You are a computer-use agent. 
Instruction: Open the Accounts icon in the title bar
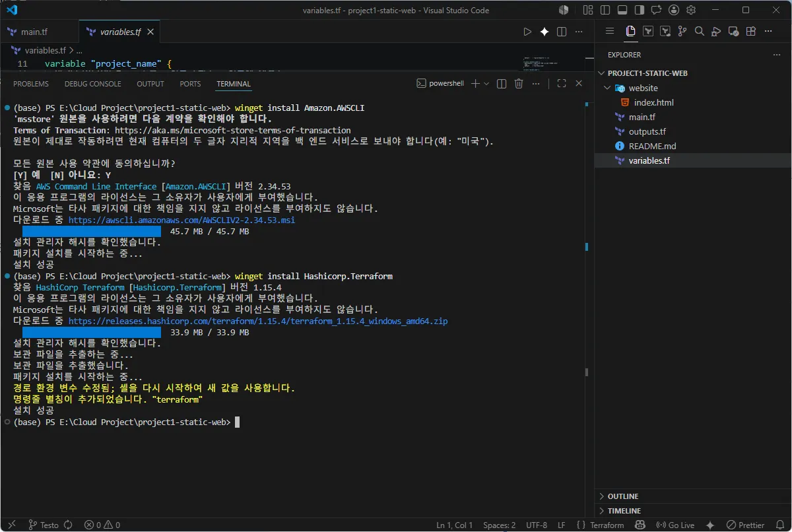pyautogui.click(x=674, y=10)
